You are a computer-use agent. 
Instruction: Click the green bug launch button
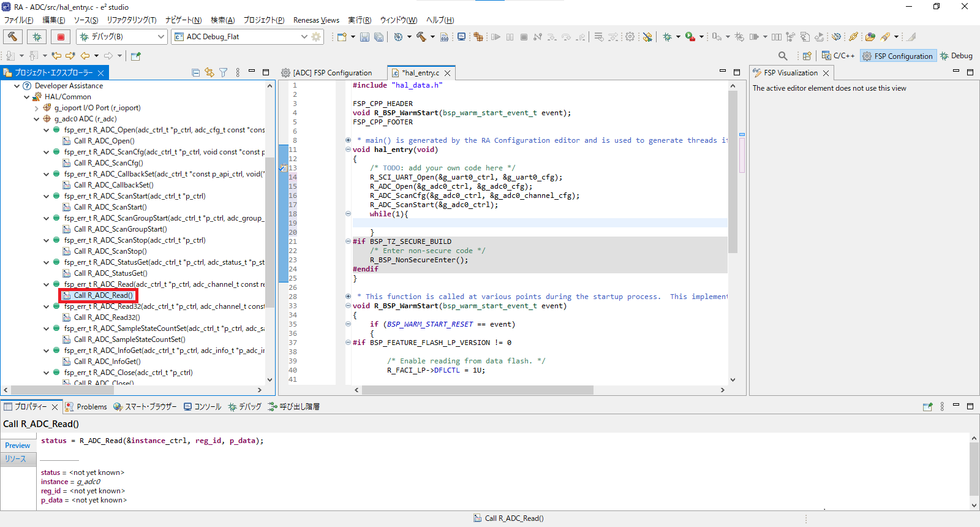click(x=37, y=37)
